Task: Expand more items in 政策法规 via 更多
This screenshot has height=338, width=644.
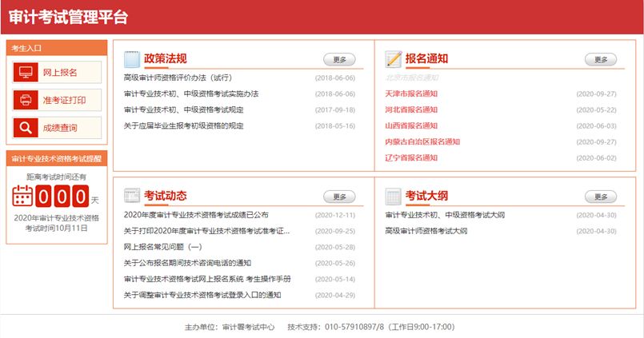Action: coord(339,59)
